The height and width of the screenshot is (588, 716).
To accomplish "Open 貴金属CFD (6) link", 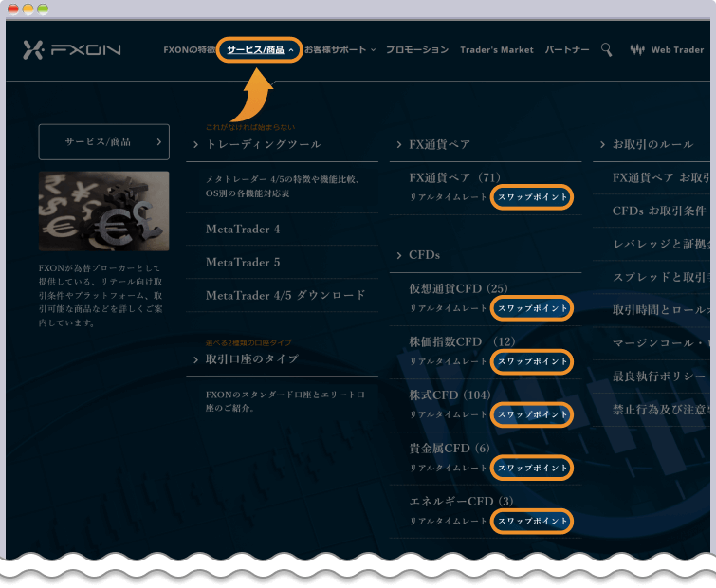I will [450, 449].
